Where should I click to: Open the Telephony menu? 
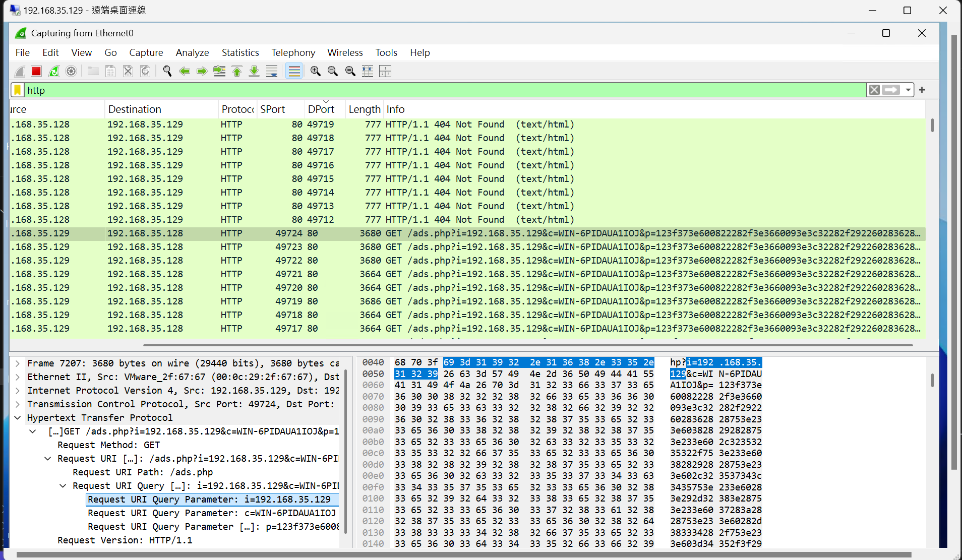pyautogui.click(x=293, y=52)
